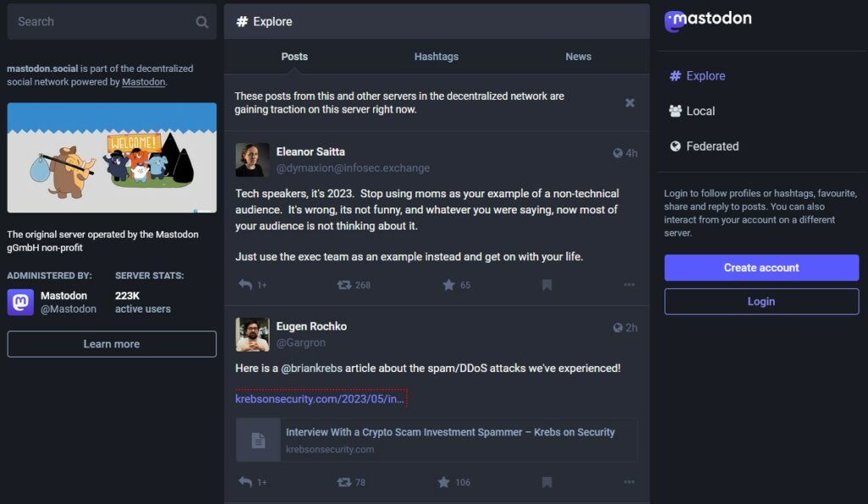Open more options on Eleanor Saitta's post
The width and height of the screenshot is (868, 504).
[x=629, y=285]
